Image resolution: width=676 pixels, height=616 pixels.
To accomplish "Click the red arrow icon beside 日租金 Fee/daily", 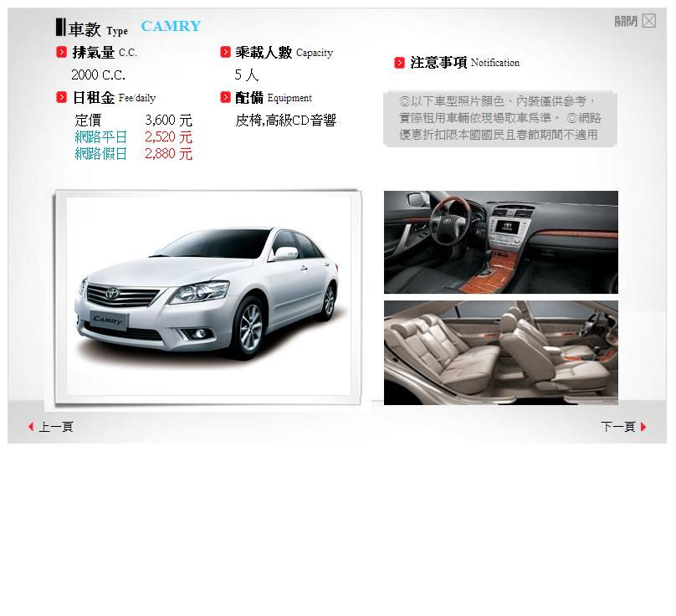I will point(61,96).
